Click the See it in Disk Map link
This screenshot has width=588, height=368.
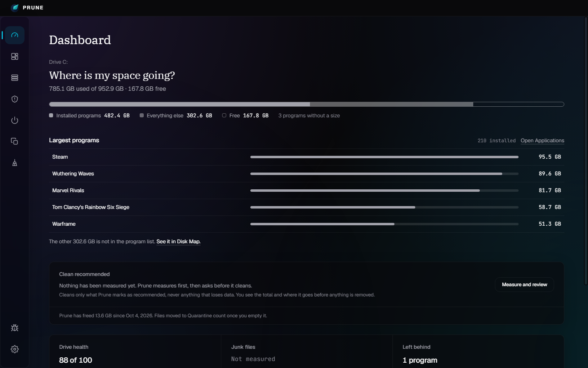(178, 242)
